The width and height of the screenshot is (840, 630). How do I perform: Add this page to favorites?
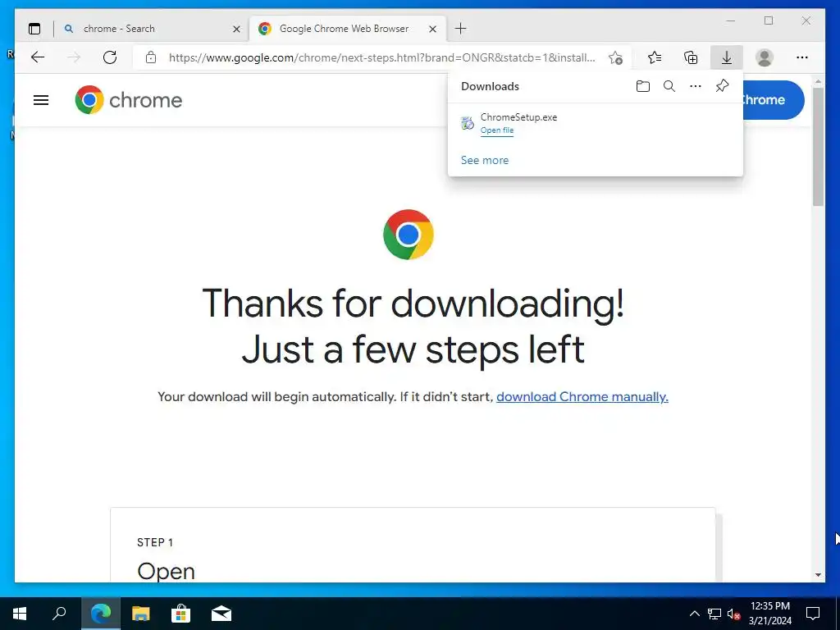(615, 57)
